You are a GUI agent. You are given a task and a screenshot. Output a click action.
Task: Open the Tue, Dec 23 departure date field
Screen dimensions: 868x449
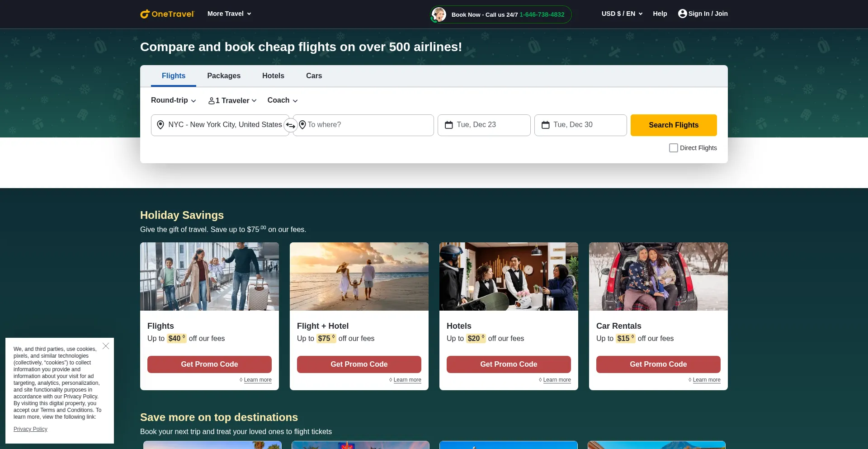click(484, 125)
